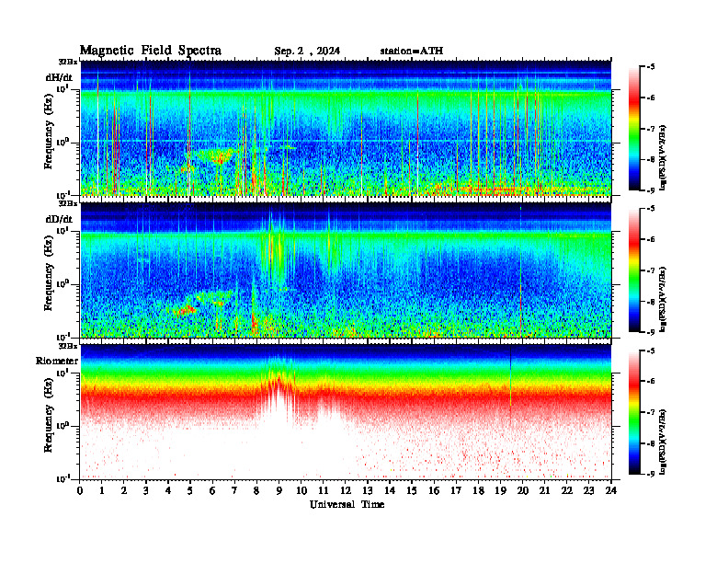Click the "Magnetic Field Spectra" title
The image size is (728, 563).
click(151, 51)
